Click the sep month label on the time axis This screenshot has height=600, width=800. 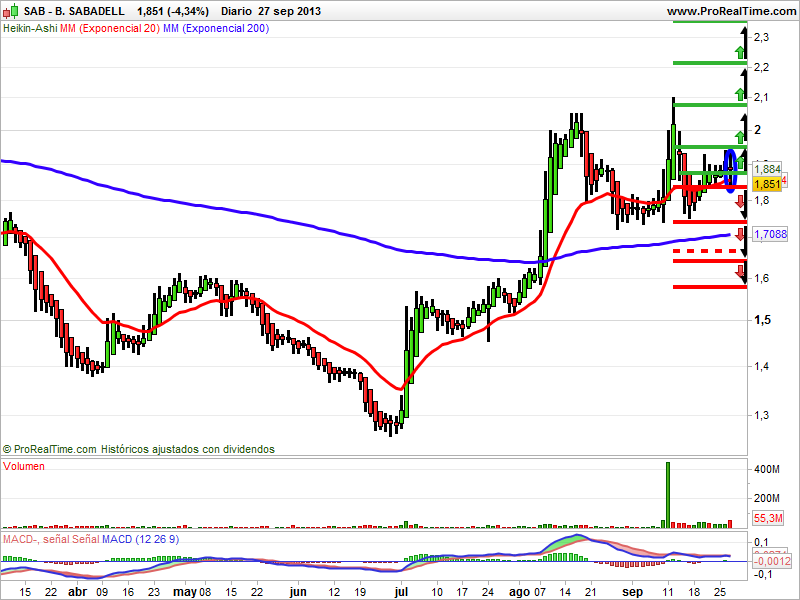[x=633, y=592]
